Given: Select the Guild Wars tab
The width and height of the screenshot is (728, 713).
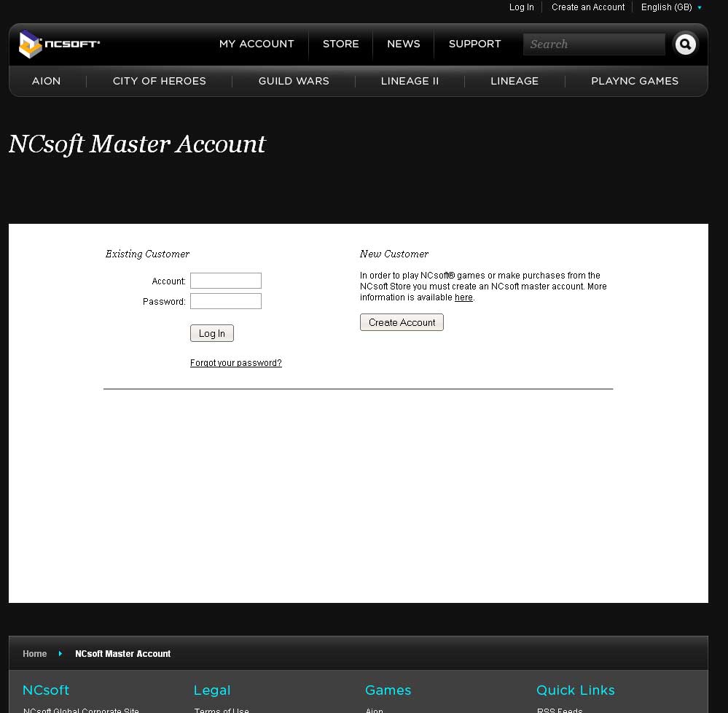Looking at the screenshot, I should 294,81.
